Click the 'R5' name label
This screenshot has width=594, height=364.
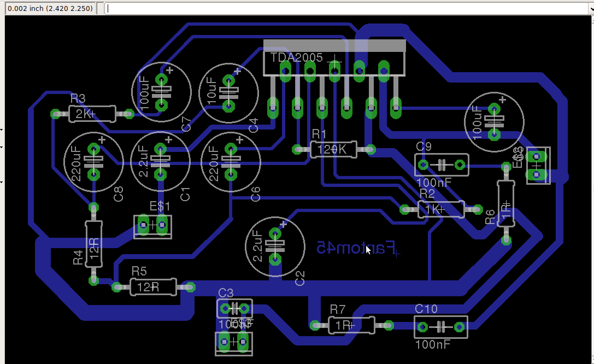pyautogui.click(x=139, y=271)
